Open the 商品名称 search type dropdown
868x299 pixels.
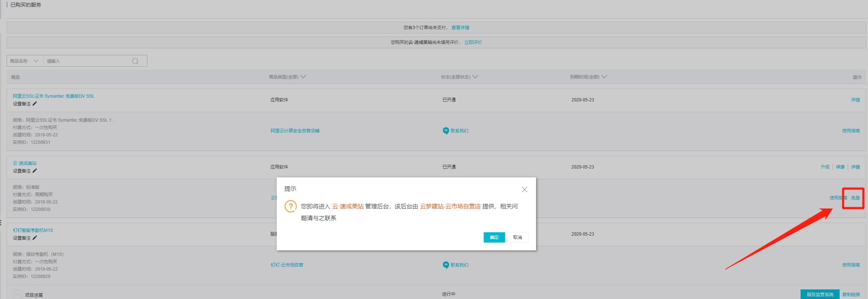point(25,61)
